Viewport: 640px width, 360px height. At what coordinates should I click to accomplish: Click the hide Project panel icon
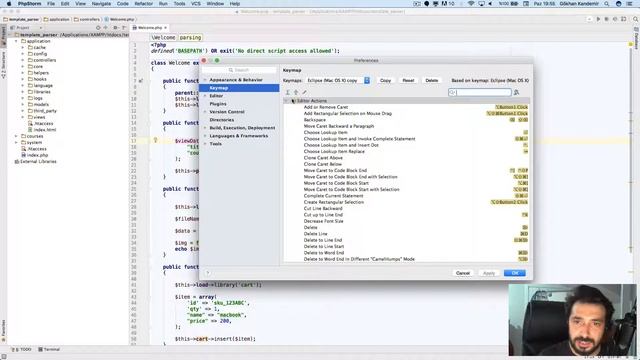pos(124,28)
